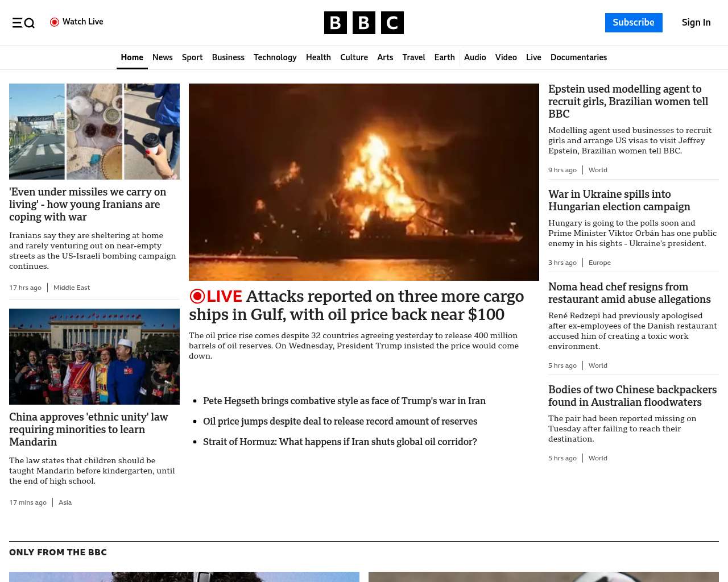Read 'Even under missiles we carry on living' headline

88,205
